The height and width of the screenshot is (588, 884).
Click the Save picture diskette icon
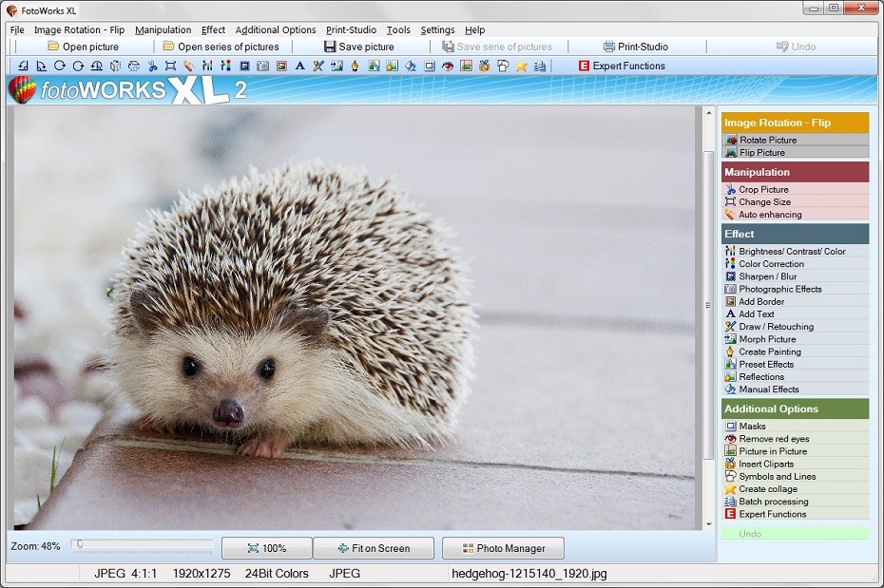pos(327,46)
